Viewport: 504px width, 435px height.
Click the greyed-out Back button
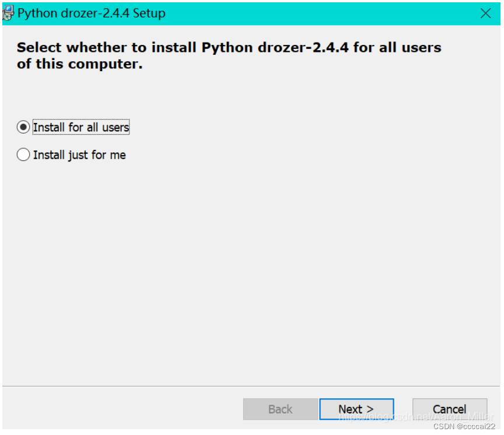[280, 409]
